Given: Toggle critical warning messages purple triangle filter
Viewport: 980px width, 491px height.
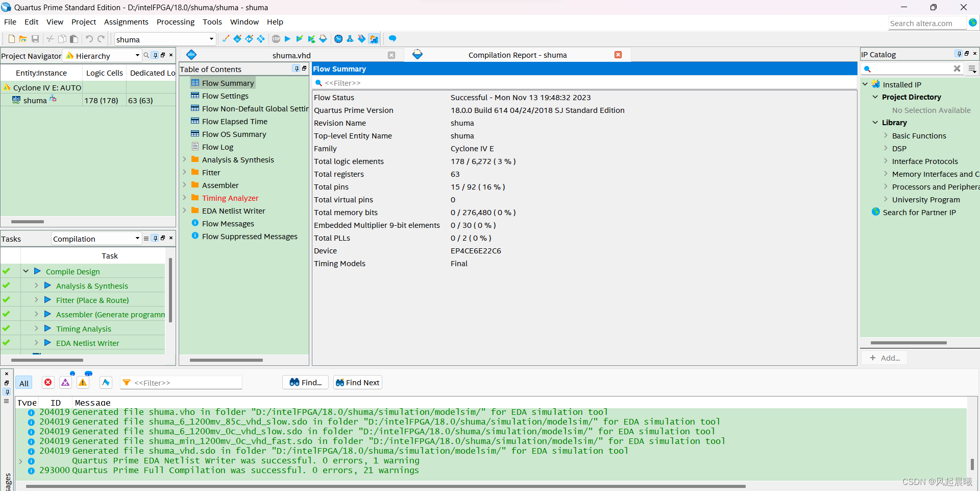Looking at the screenshot, I should [x=65, y=382].
